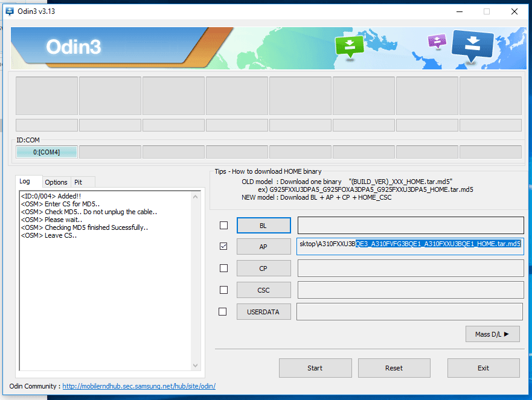Switch to the Log tab
532x400 pixels.
(29, 182)
